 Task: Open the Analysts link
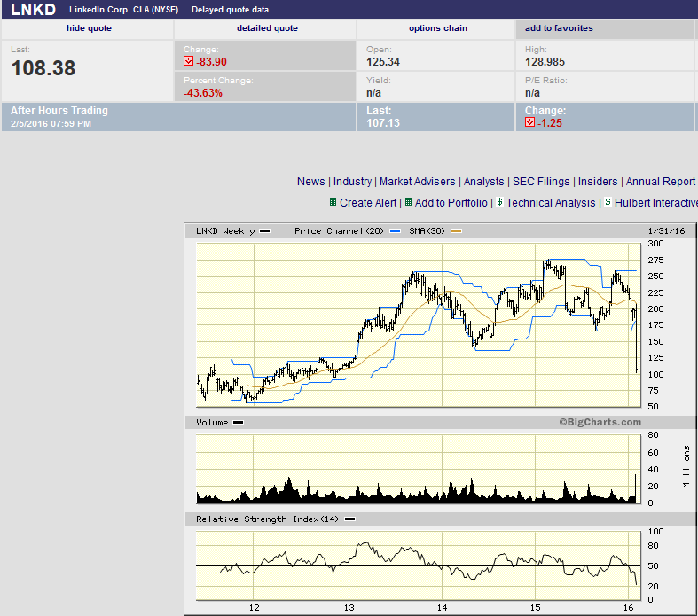(483, 182)
